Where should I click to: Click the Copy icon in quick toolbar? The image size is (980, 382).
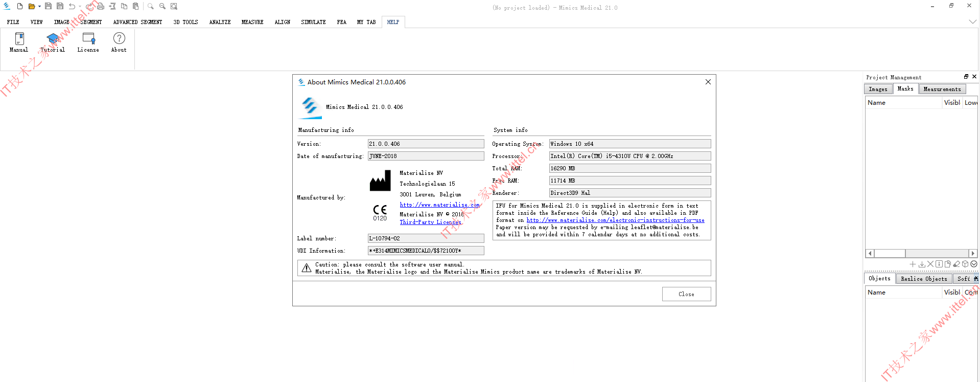click(124, 6)
